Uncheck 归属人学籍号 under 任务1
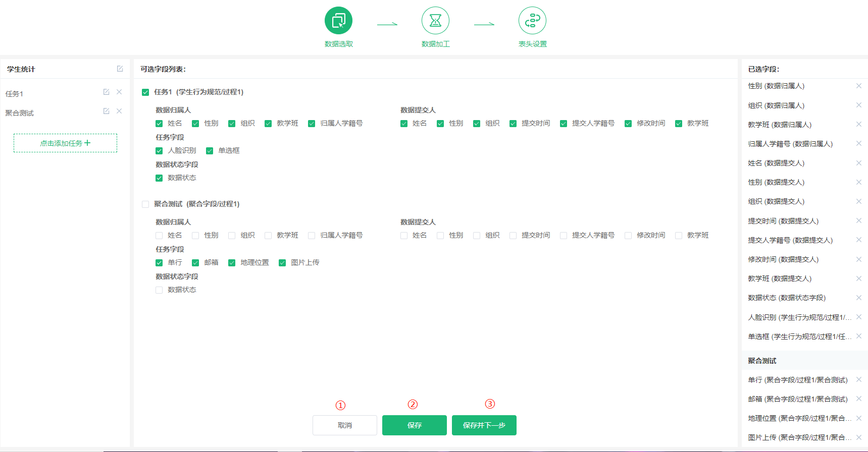 tap(312, 124)
